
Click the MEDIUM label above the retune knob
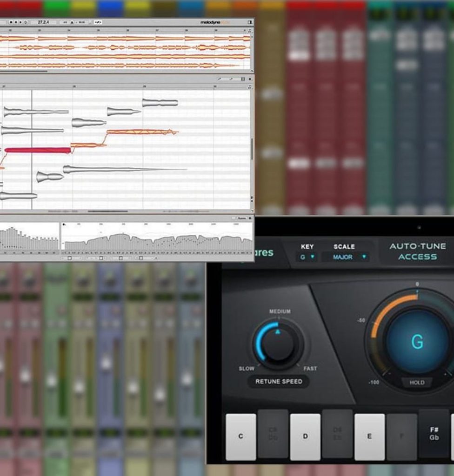pyautogui.click(x=280, y=311)
